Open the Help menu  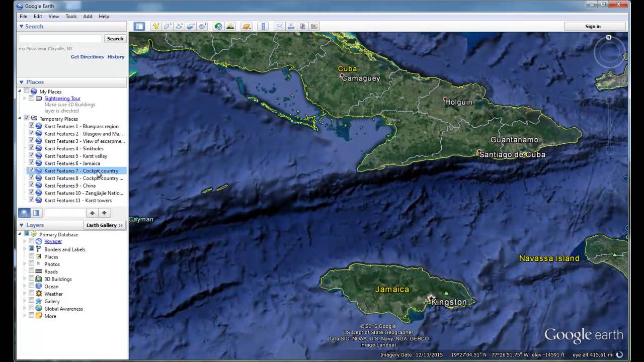tap(104, 16)
